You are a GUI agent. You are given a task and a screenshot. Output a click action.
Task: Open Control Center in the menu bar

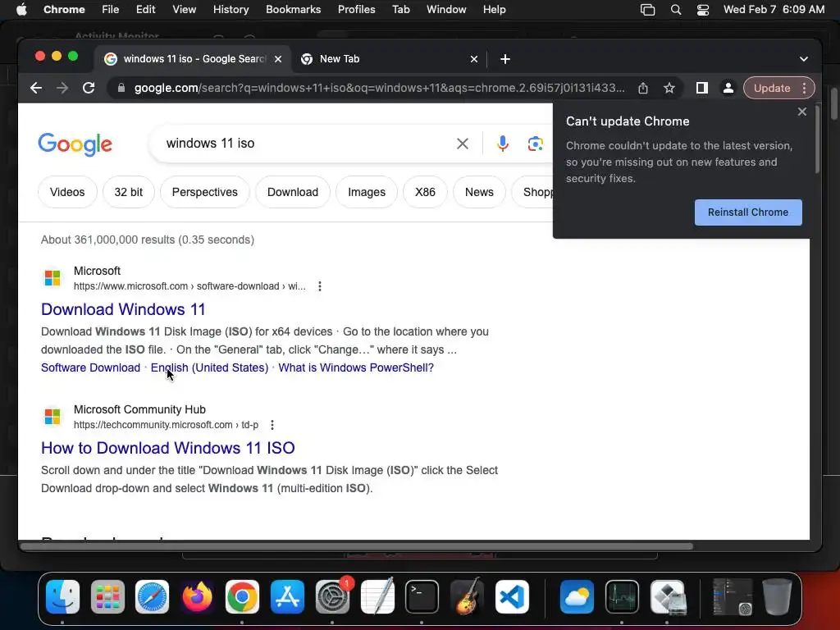pyautogui.click(x=703, y=10)
